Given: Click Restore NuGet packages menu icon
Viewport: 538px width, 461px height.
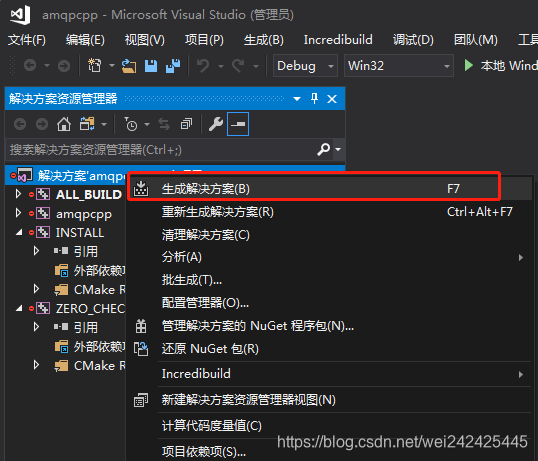Looking at the screenshot, I should tap(141, 349).
